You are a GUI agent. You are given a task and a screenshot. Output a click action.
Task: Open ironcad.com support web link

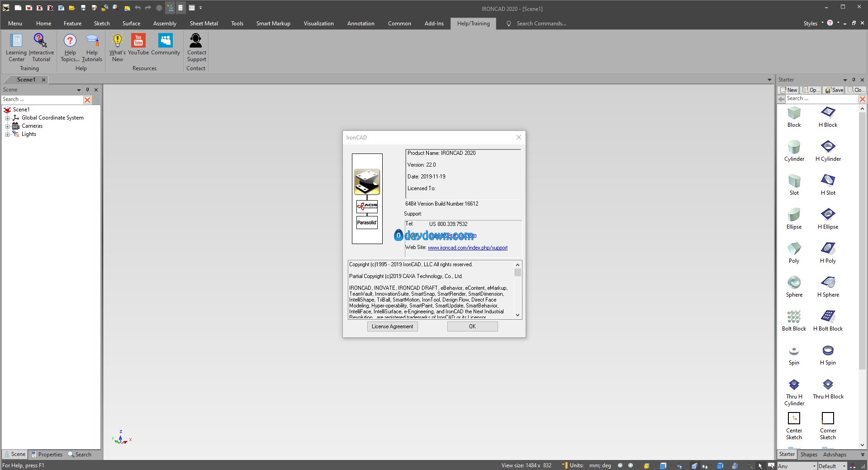click(468, 248)
